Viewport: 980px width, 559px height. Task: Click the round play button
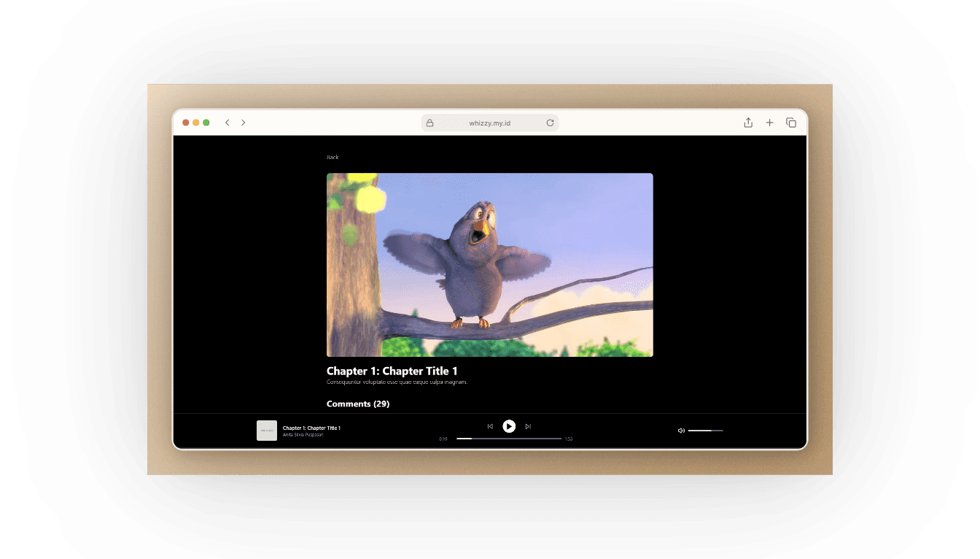(509, 426)
